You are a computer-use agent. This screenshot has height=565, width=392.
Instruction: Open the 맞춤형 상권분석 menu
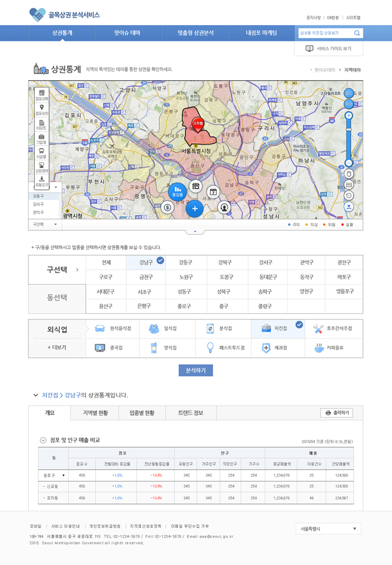pos(195,33)
